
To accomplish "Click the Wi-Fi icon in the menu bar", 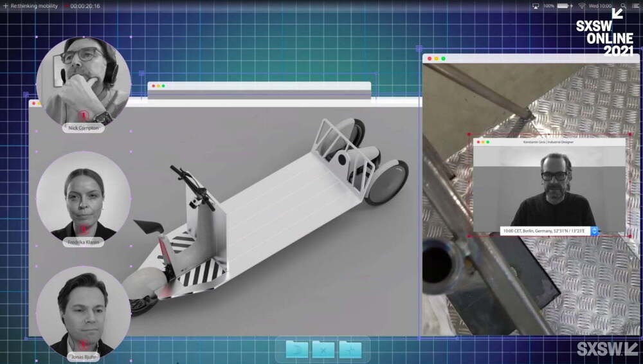I will pos(582,6).
